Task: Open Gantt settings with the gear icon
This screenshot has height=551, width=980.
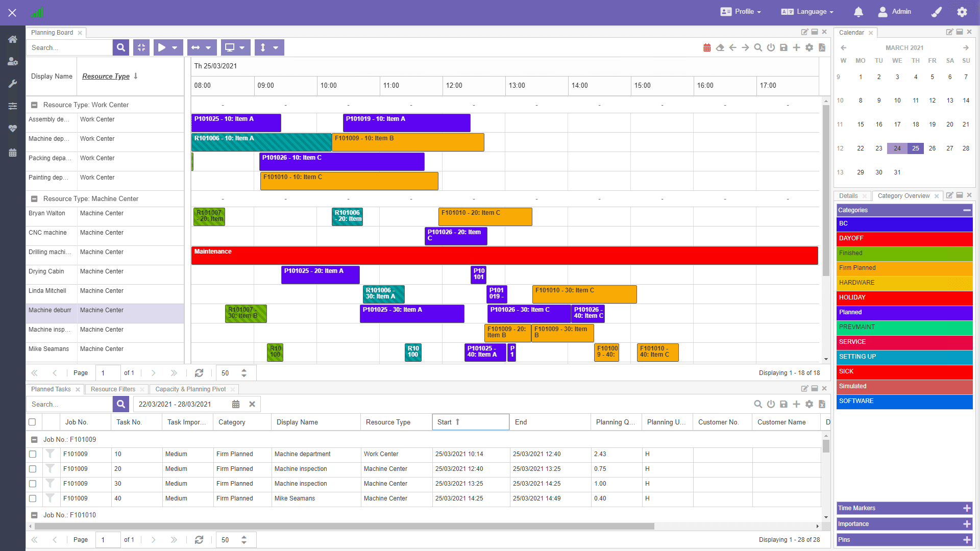Action: [x=810, y=47]
